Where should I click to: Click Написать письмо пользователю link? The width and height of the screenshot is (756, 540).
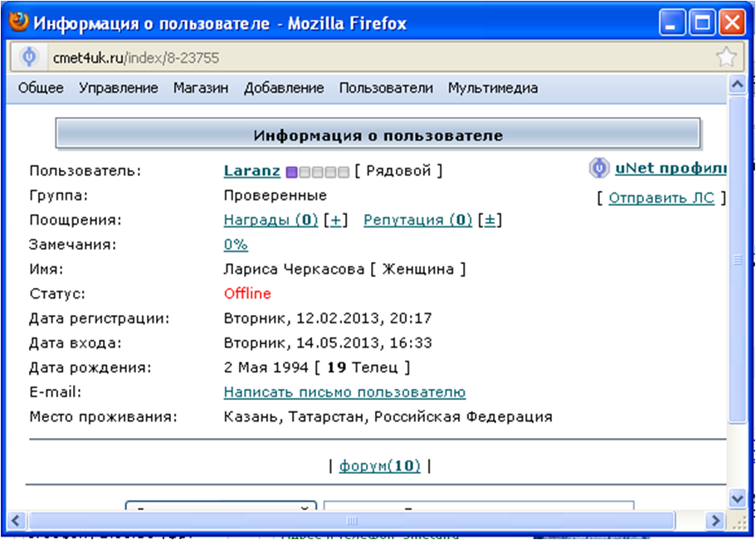point(344,392)
